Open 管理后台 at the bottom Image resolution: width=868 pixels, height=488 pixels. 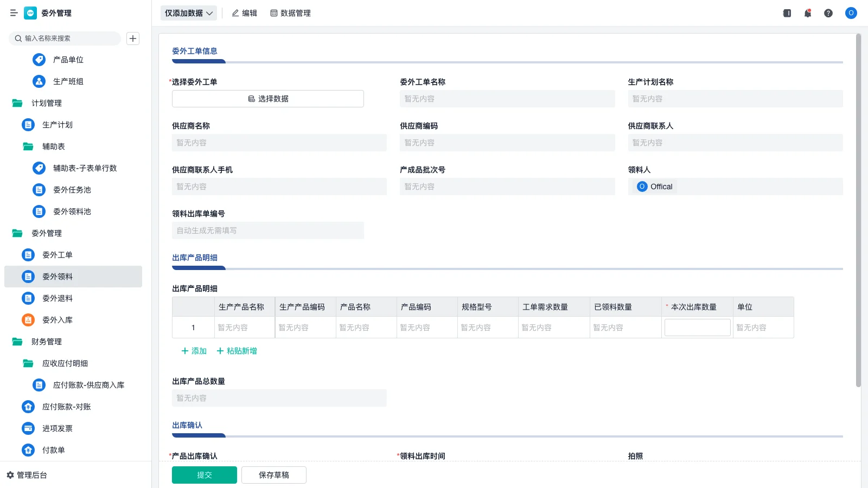click(x=29, y=475)
